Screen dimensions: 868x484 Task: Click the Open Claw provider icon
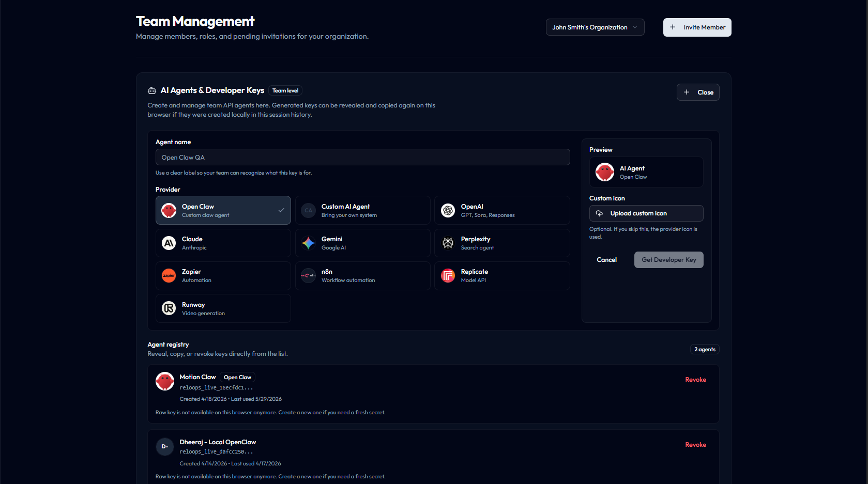pos(169,210)
